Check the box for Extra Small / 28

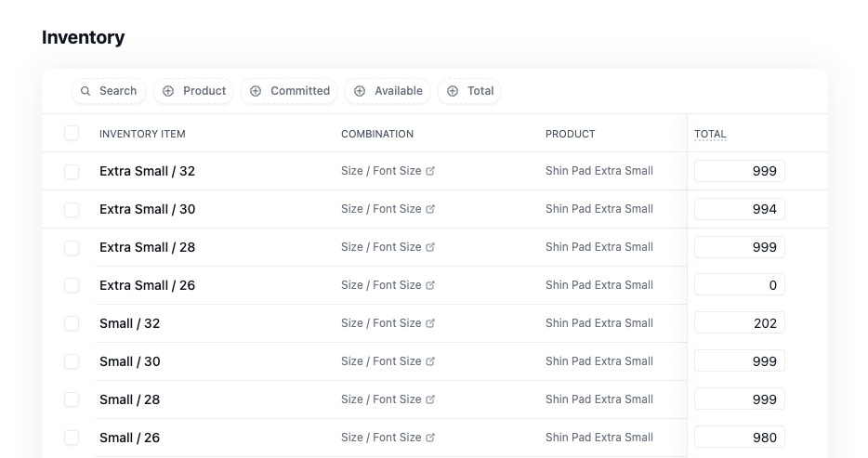coord(72,247)
